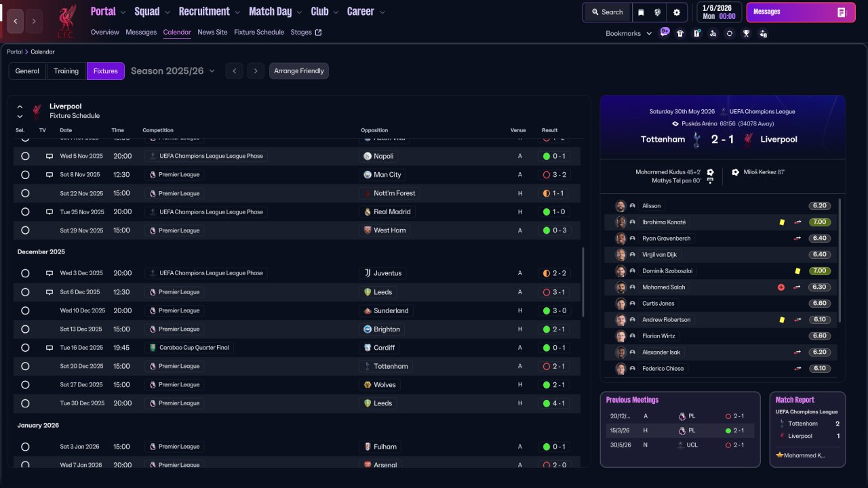Select the Tottenham fixture radio button
Screen dimensions: 868x488
click(25, 366)
